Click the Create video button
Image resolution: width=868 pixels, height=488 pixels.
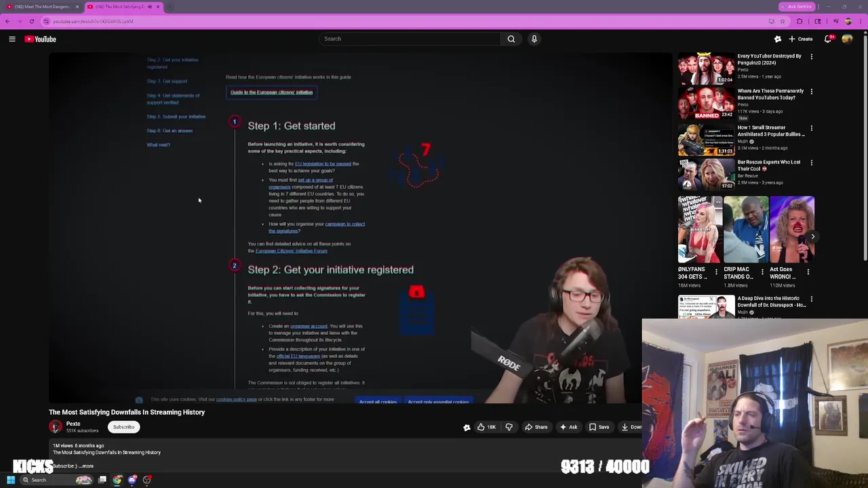pyautogui.click(x=801, y=39)
